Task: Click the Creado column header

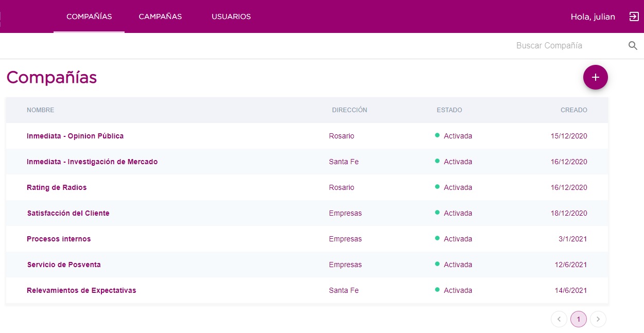Action: tap(573, 110)
